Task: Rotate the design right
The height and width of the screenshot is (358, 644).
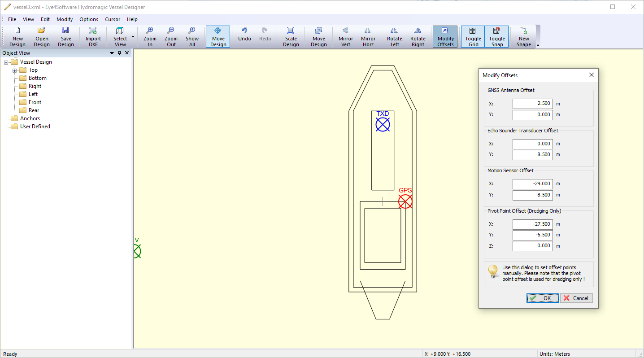Action: (x=418, y=36)
